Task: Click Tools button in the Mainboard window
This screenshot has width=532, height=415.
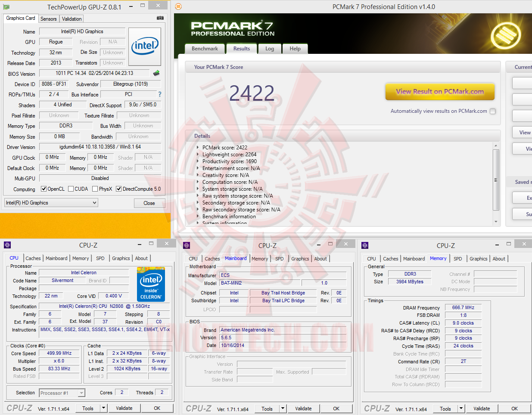Action: [x=267, y=409]
